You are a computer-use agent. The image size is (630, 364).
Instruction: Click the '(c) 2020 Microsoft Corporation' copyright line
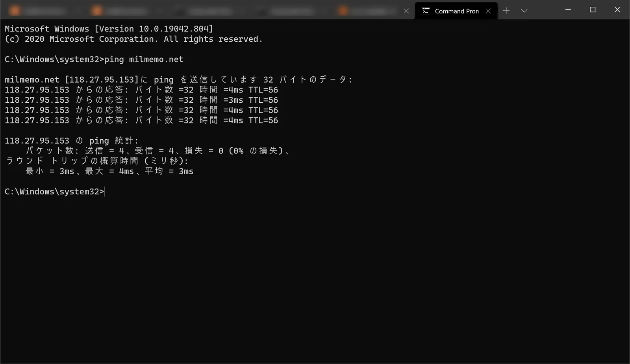coord(133,39)
